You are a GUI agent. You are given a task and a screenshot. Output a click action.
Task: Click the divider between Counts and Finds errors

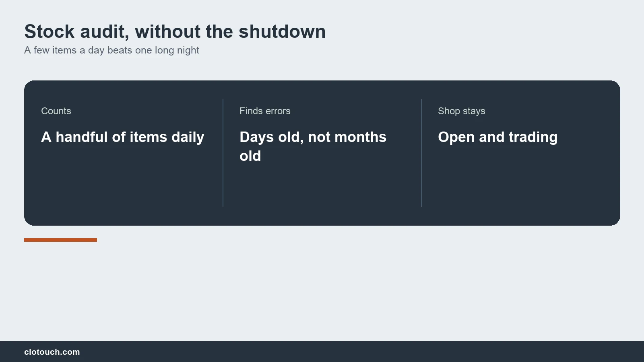coord(223,153)
